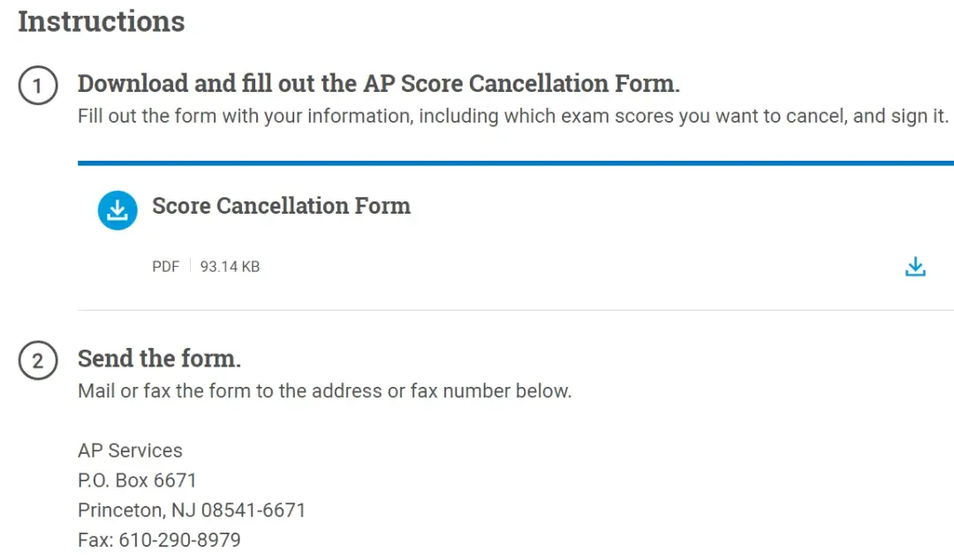Click the 'Mail or fax the form' sentence
Image resolution: width=954 pixels, height=560 pixels.
click(x=325, y=390)
